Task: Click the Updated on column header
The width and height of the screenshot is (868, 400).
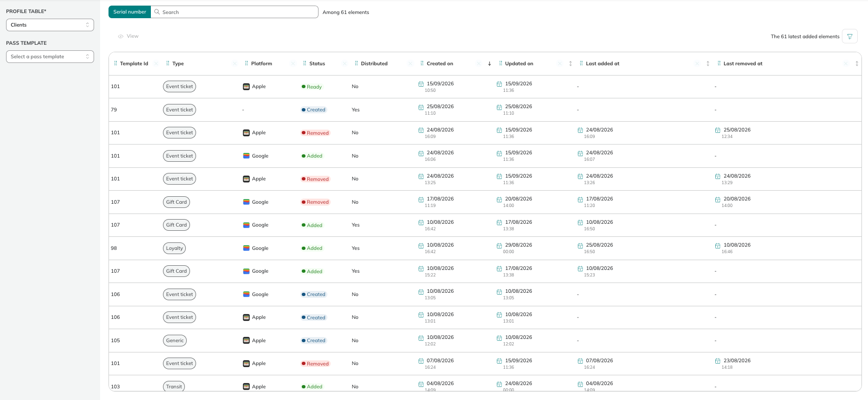Action: (519, 63)
